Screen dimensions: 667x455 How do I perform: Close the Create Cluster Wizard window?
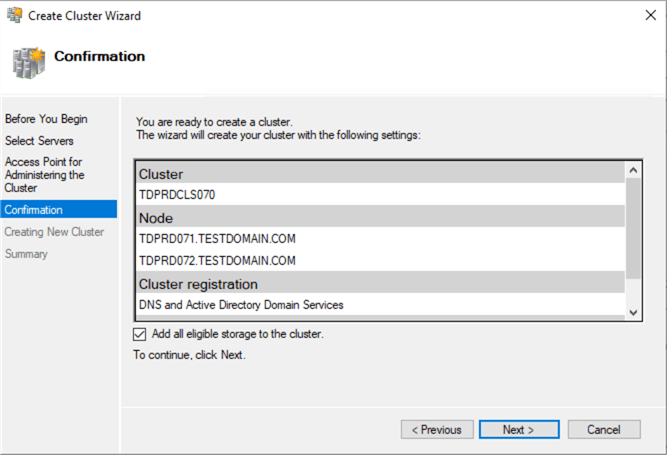[x=643, y=15]
